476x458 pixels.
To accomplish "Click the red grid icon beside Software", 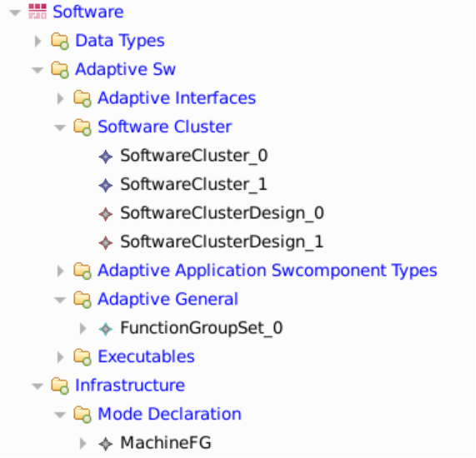I will [x=38, y=12].
